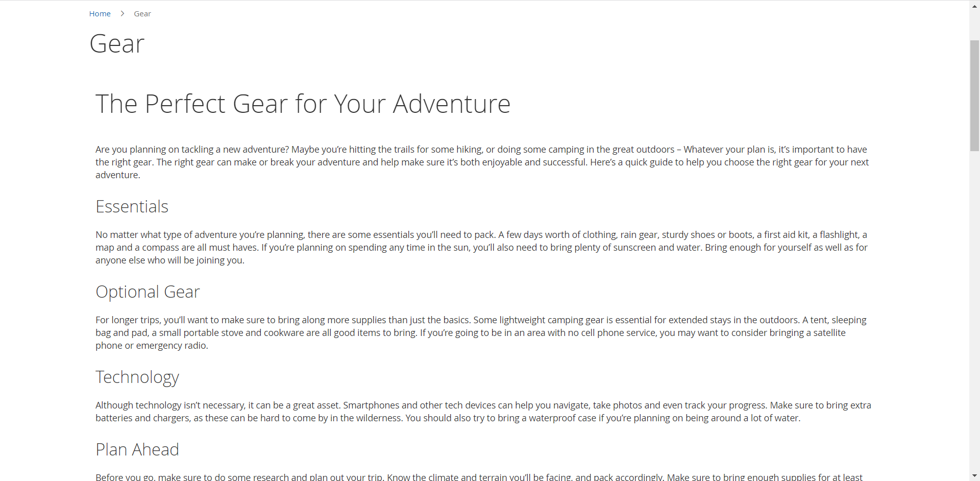This screenshot has height=481, width=980.
Task: Select the Gear breadcrumb item
Action: point(142,14)
